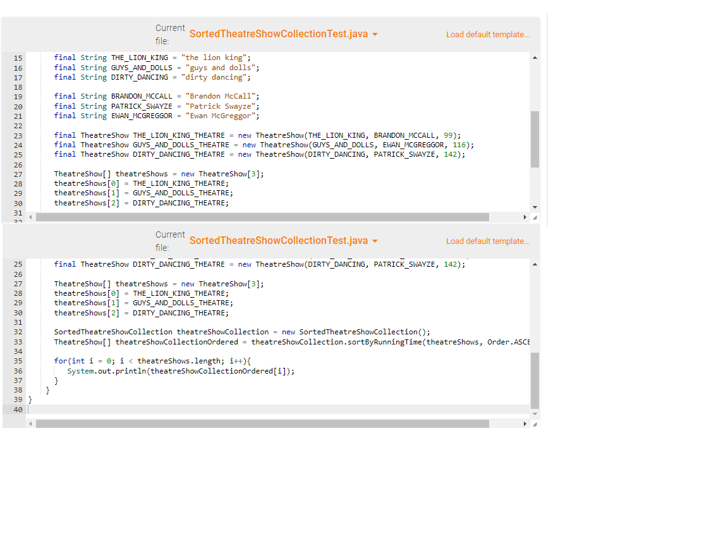This screenshot has width=728, height=560.
Task: Select the SortedTheatreShowCollectionTest.java title in bottom panel
Action: (x=278, y=241)
